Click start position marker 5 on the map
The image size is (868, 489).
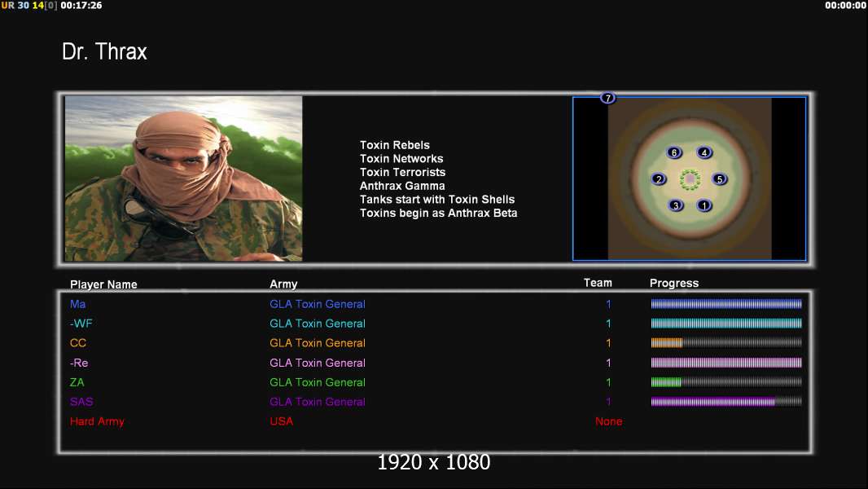click(720, 178)
